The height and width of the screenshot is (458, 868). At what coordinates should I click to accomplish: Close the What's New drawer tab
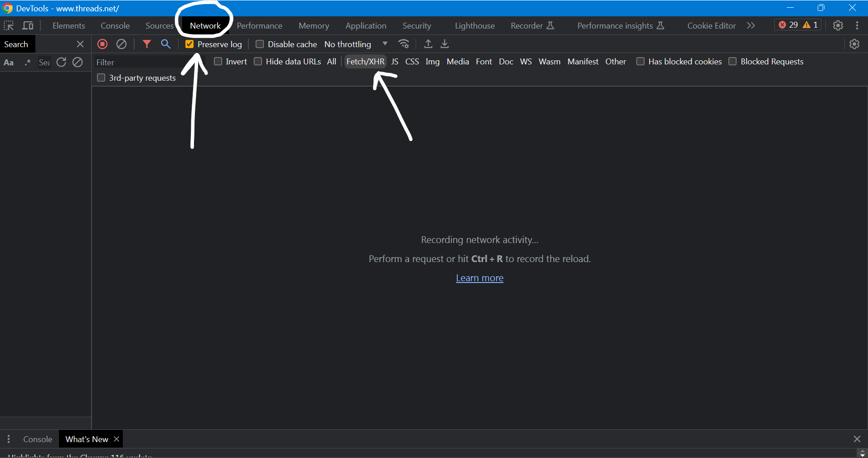click(x=116, y=439)
